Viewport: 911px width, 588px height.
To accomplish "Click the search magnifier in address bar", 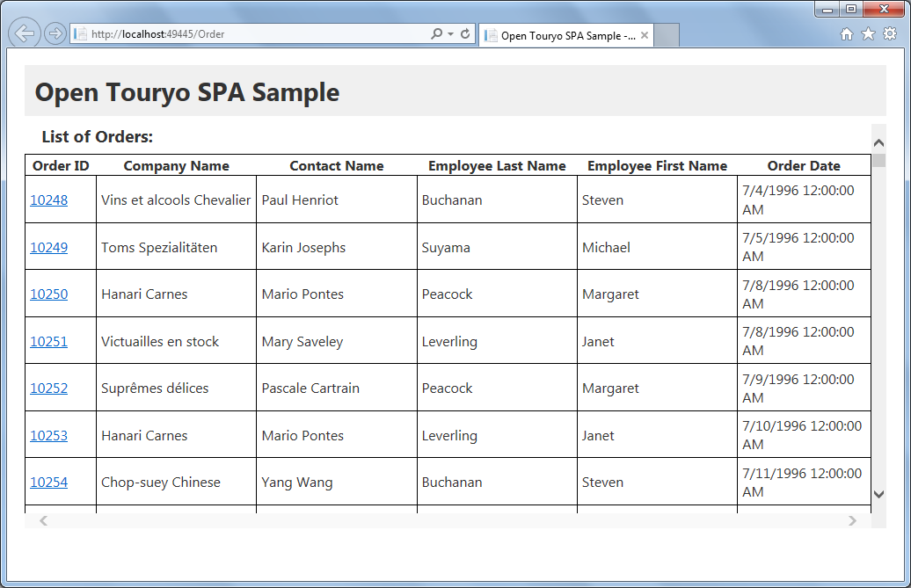I will [x=436, y=33].
